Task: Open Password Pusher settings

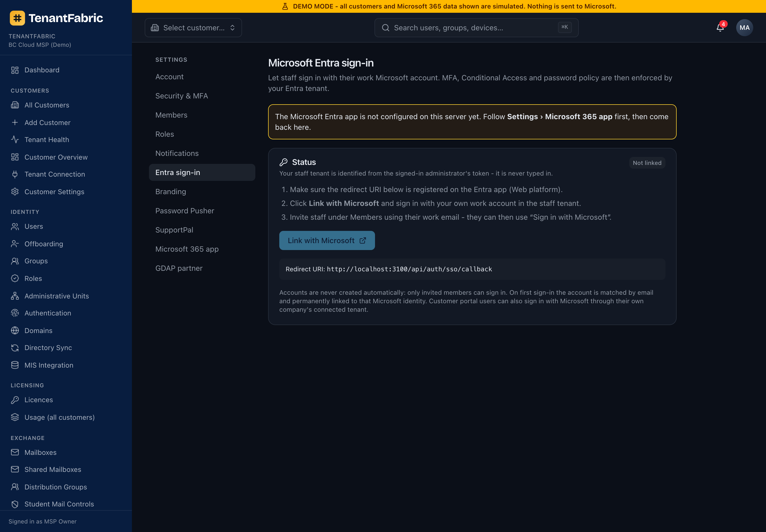Action: pos(202,211)
